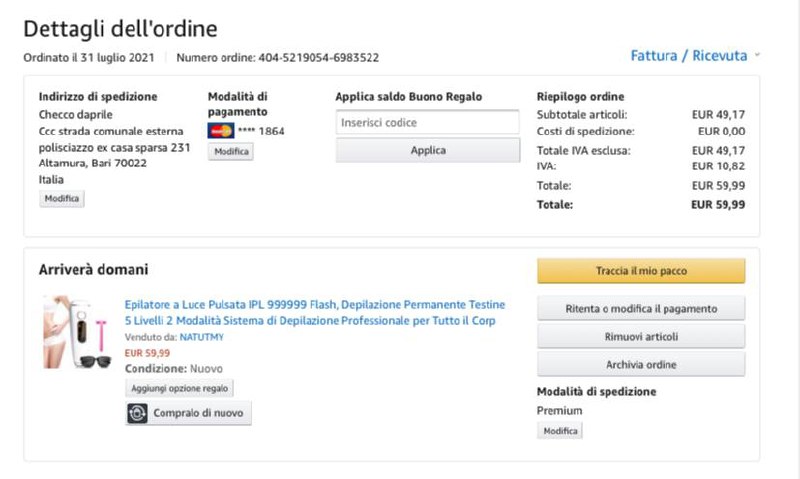Click Aggiungi opzione regalo
This screenshot has height=479, width=800.
(179, 388)
